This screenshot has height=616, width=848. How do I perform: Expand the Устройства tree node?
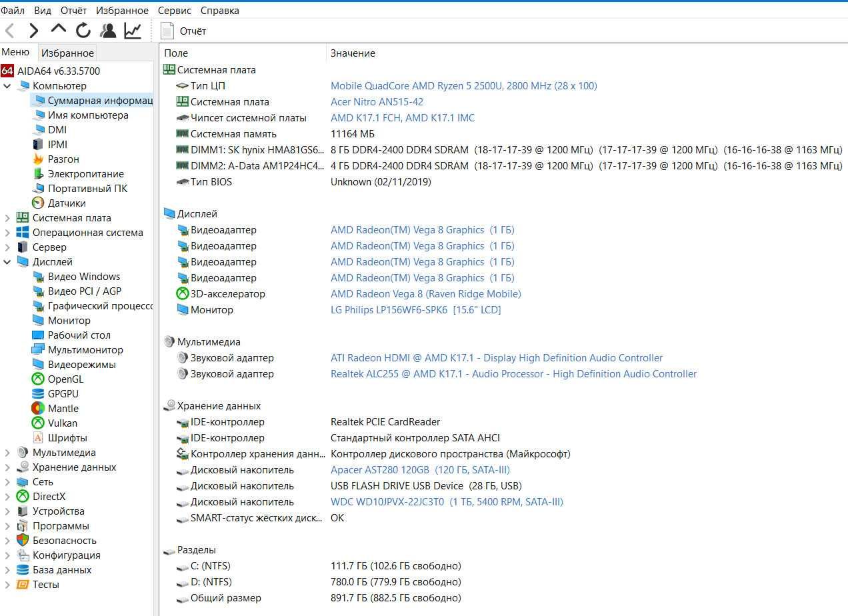[x=7, y=511]
